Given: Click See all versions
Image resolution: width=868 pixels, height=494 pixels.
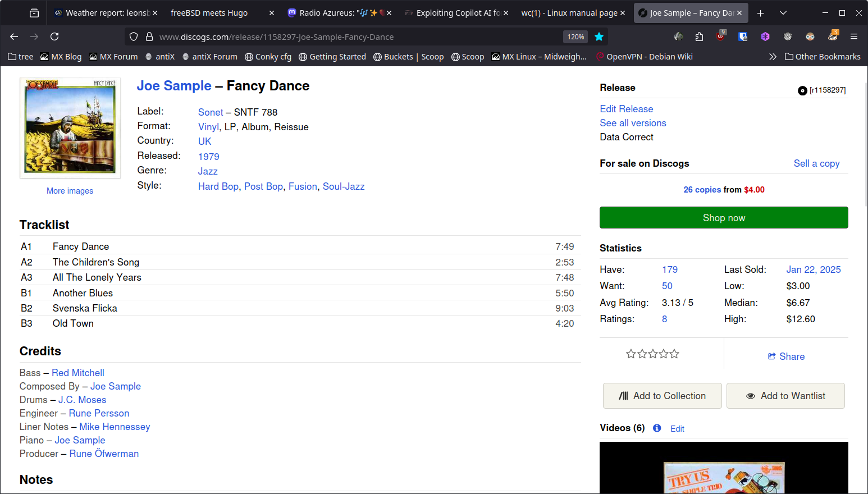Looking at the screenshot, I should point(633,123).
